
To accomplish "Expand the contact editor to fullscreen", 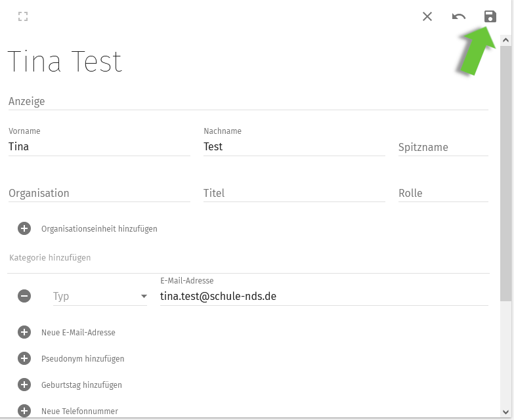I will (x=23, y=16).
